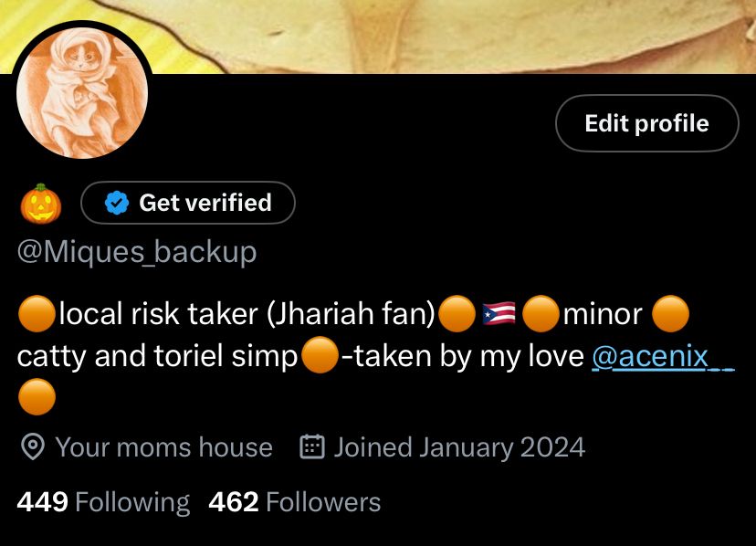Click the orange circle before 'local risk taker'
Image resolution: width=756 pixels, height=546 pixels.
[37, 314]
